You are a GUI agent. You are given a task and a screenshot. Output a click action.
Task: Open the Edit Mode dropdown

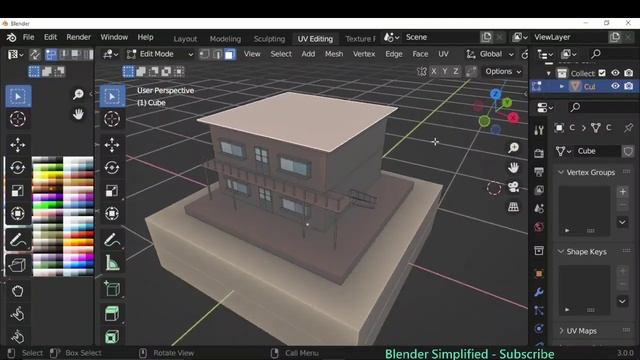[x=160, y=54]
